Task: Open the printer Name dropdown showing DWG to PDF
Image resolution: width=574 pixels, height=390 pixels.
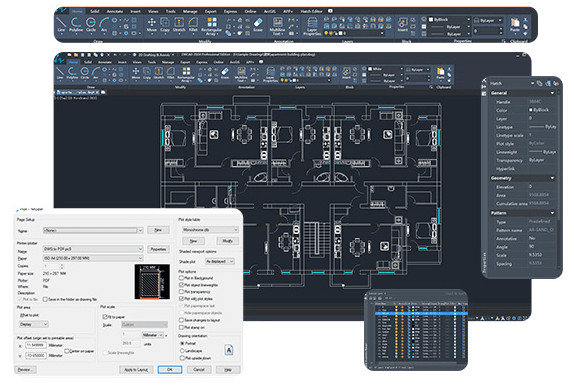Action: coord(93,249)
